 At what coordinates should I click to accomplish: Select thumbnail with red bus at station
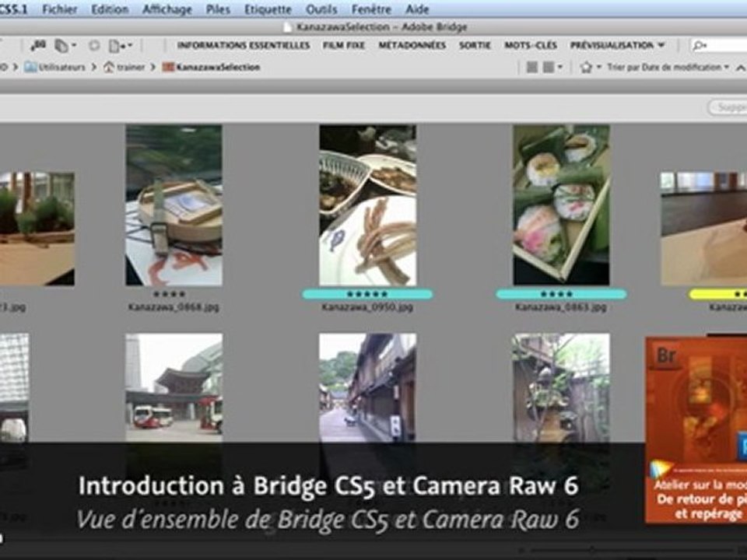click(x=174, y=388)
